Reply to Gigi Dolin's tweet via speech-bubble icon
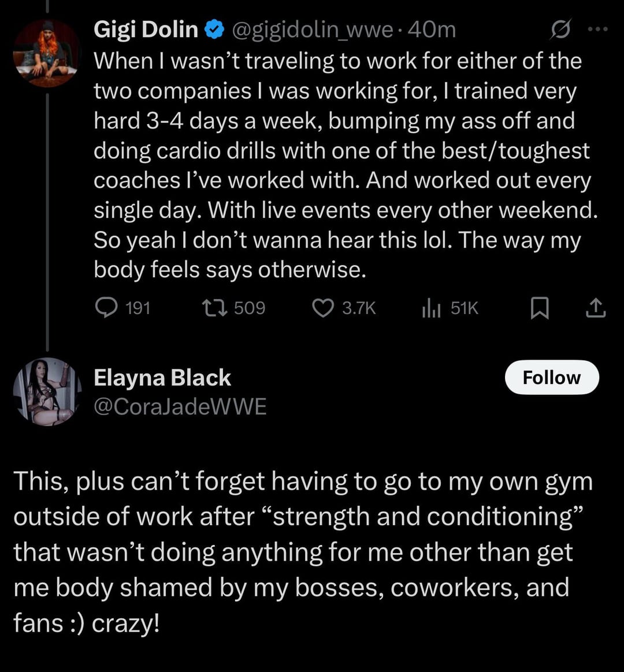The width and height of the screenshot is (624, 672). [106, 309]
